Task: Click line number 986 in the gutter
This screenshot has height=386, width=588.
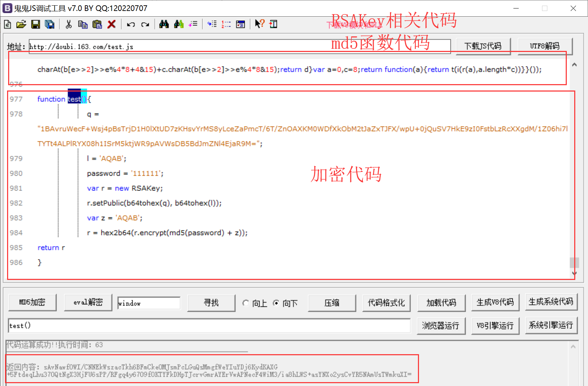Action: tap(16, 263)
